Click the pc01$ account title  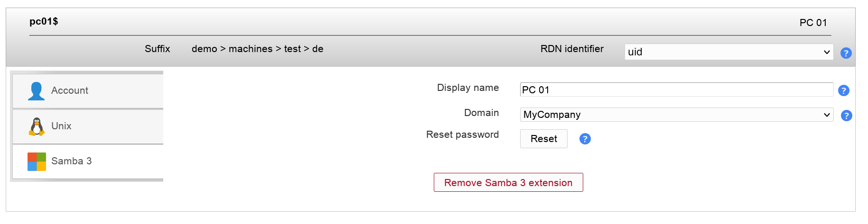tap(44, 21)
